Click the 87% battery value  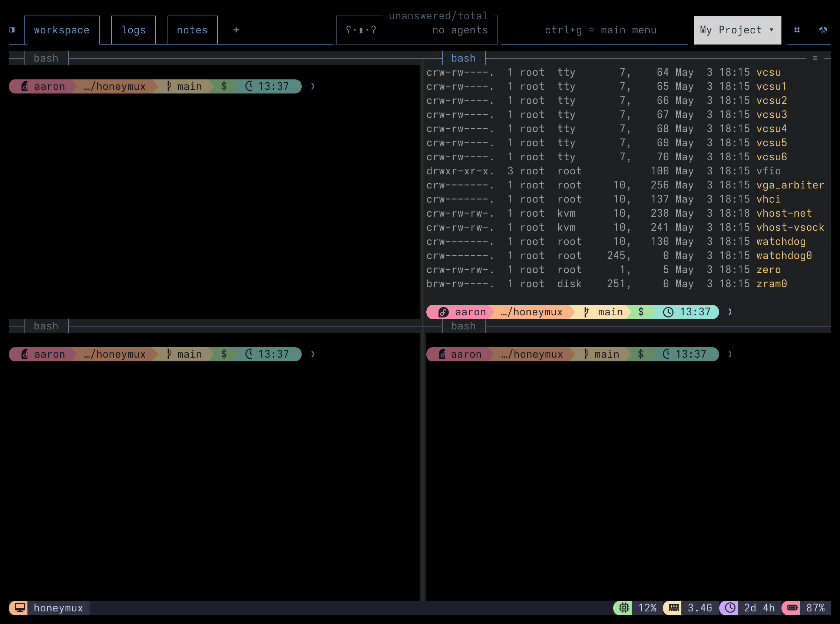pyautogui.click(x=816, y=608)
